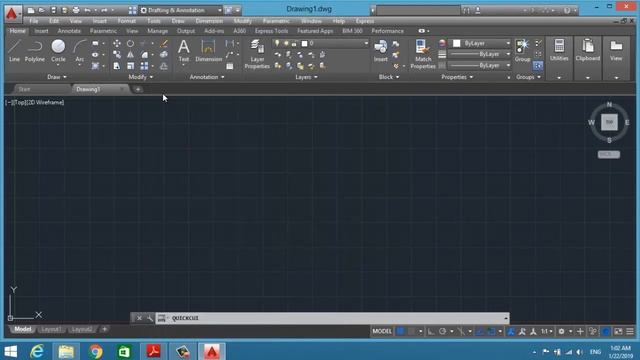Open the Workspace Switching gear in status bar
640x360 pixels.
[562, 331]
